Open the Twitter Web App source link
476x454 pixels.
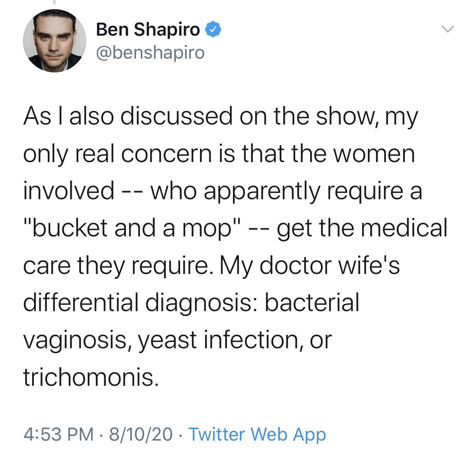coord(257,434)
